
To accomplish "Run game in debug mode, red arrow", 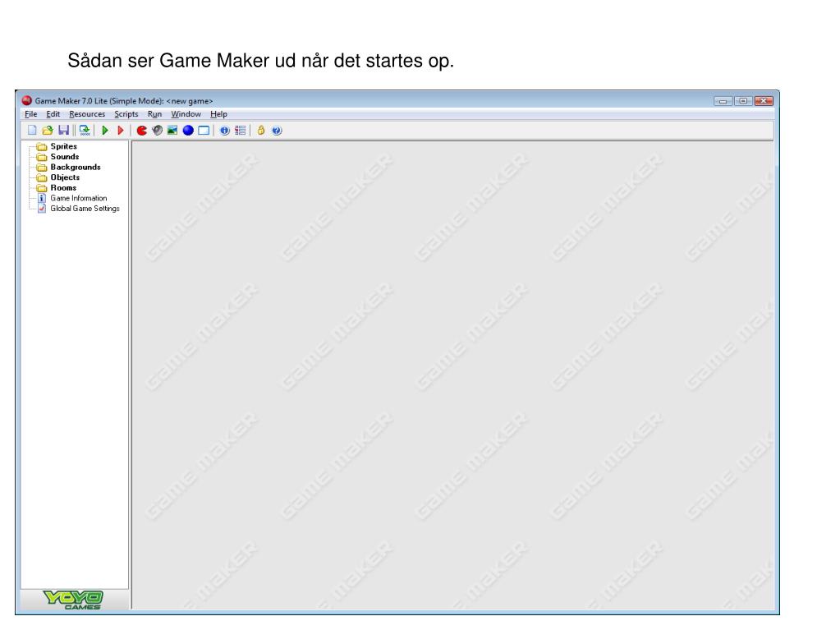I will (121, 130).
